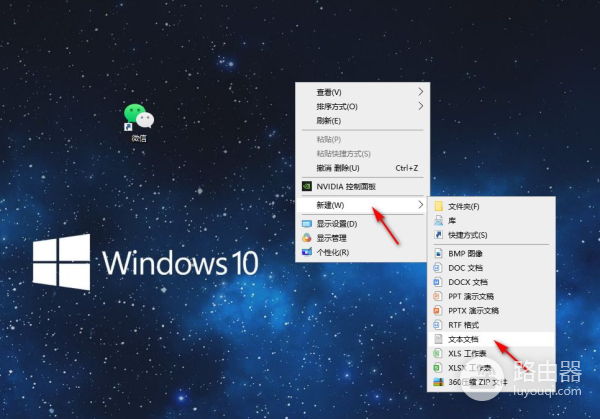The image size is (600, 419).
Task: Expand the 查看(V) submenu arrow
Action: [420, 92]
